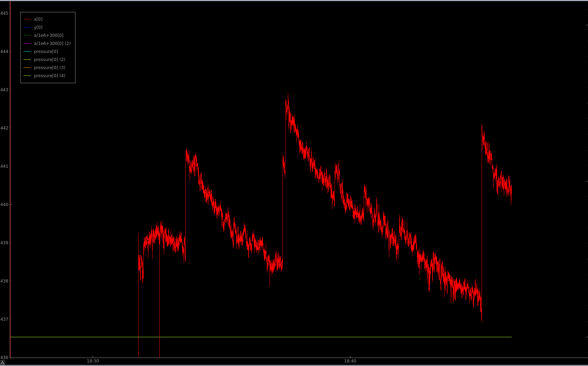Click the "pressure[0] (3)" legend label
The width and height of the screenshot is (588, 366).
coord(49,68)
